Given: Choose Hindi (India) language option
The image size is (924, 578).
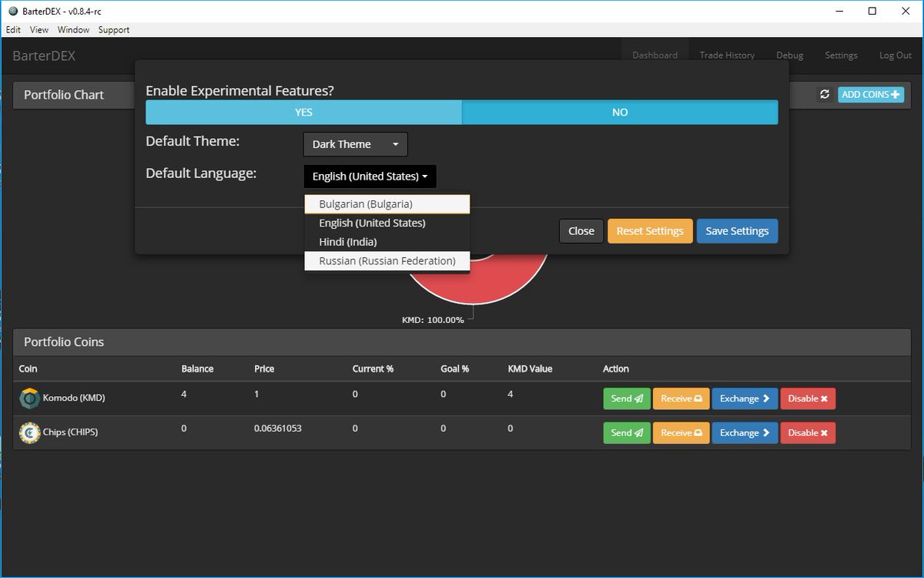Looking at the screenshot, I should tap(387, 242).
